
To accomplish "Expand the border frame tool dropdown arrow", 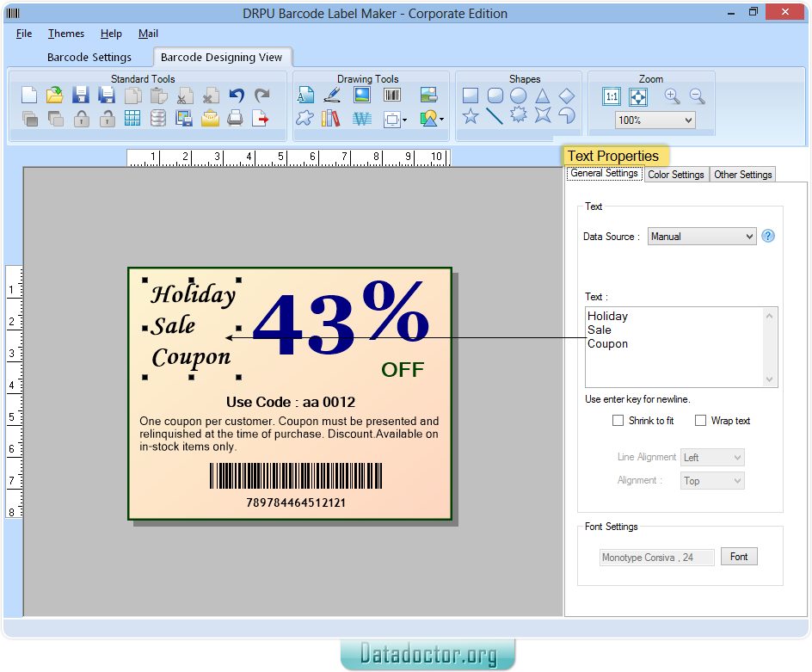I will [404, 120].
